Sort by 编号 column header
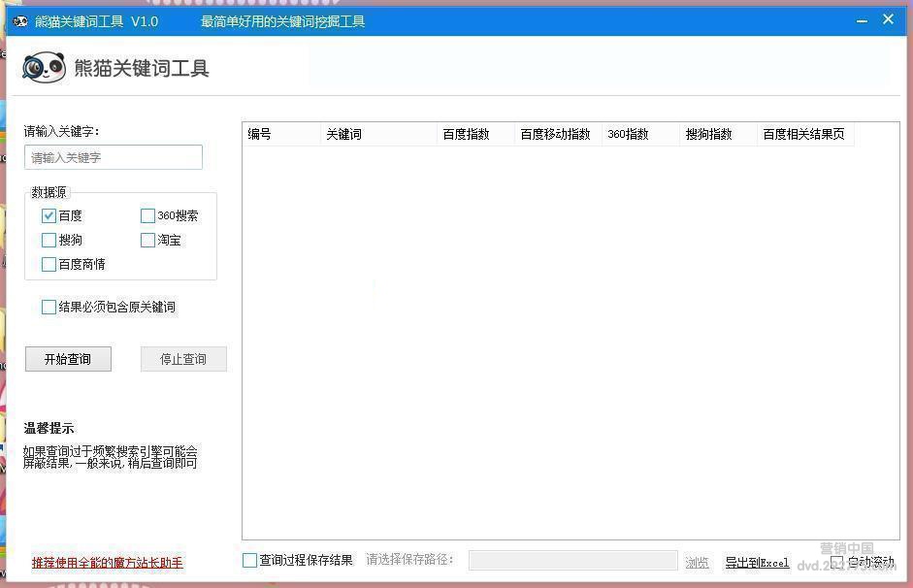Image resolution: width=913 pixels, height=588 pixels. click(x=281, y=134)
